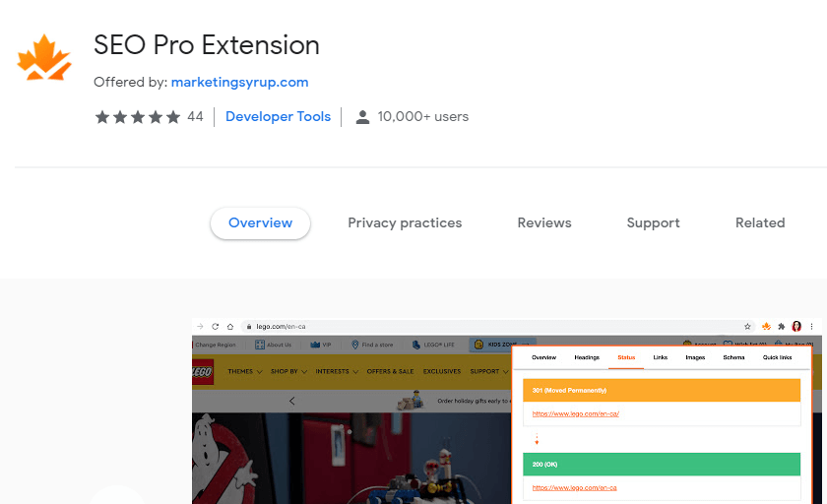The width and height of the screenshot is (827, 504).
Task: Open the Developer Tools category link
Action: [278, 116]
